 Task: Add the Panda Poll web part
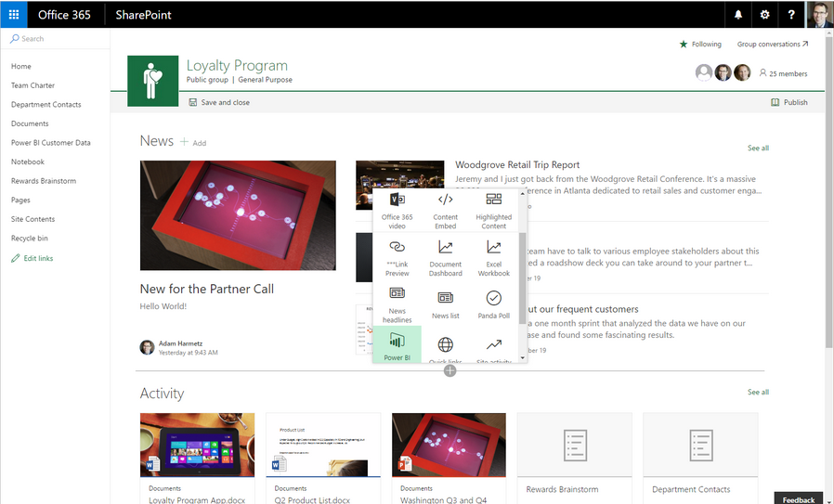493,304
